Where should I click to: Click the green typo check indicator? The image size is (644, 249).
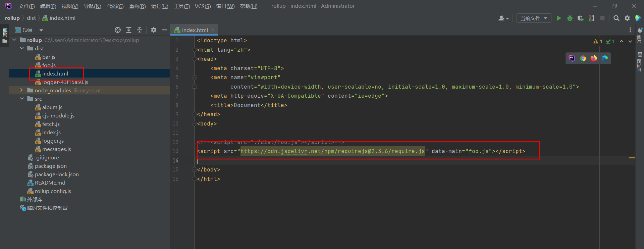(x=610, y=41)
